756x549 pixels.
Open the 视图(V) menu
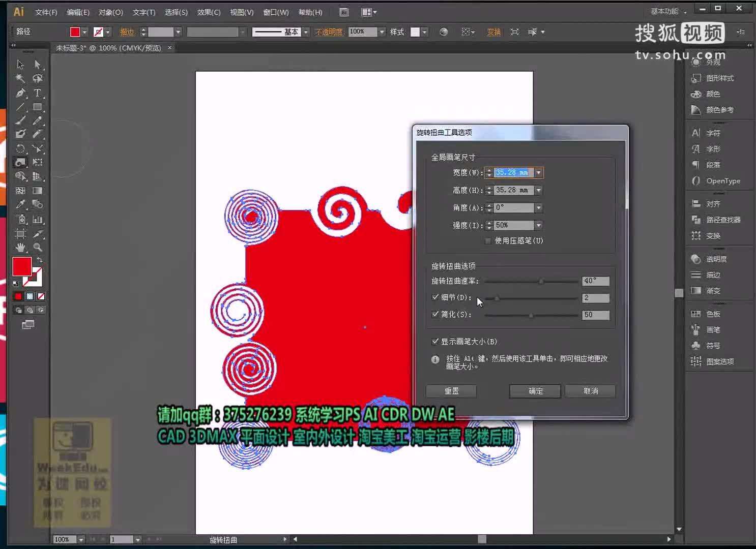[x=242, y=12]
